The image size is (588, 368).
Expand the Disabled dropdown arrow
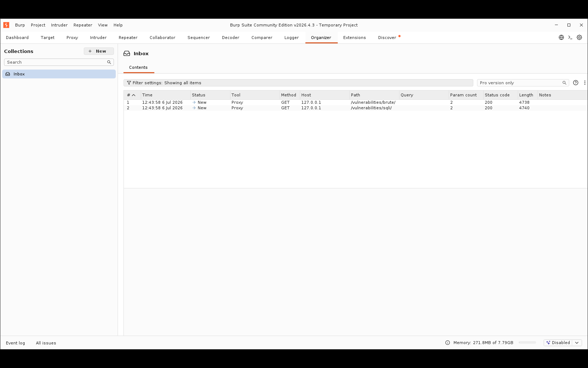[577, 343]
